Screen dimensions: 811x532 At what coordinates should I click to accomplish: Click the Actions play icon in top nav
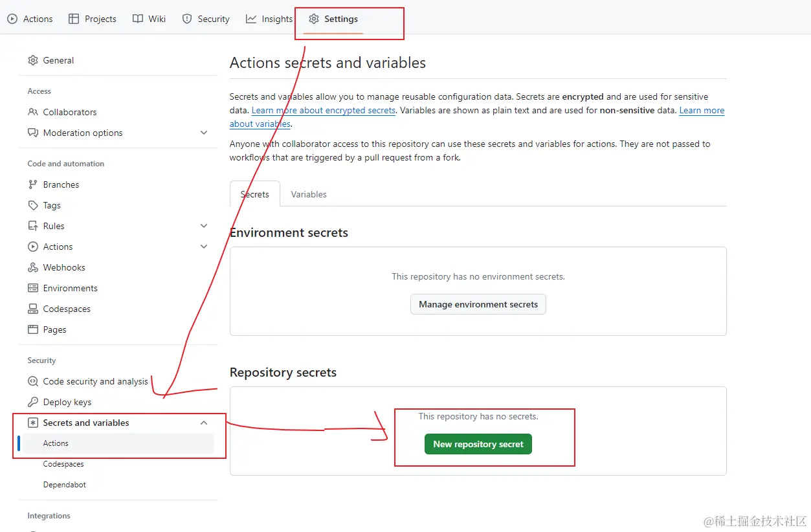[12, 19]
